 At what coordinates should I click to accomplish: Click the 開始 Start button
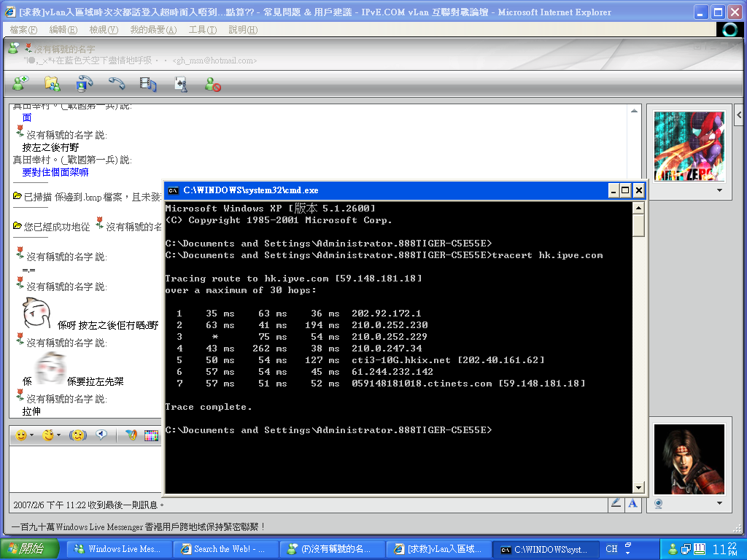click(29, 549)
